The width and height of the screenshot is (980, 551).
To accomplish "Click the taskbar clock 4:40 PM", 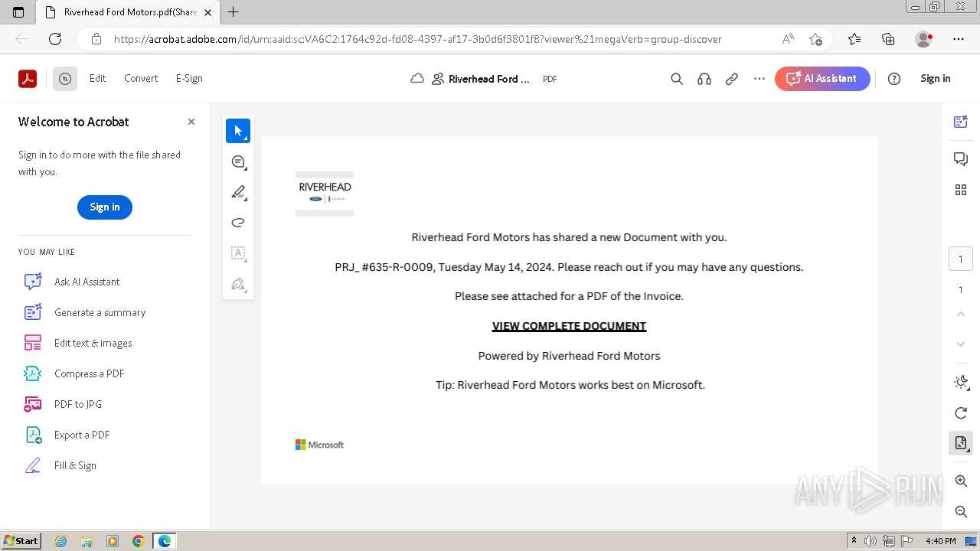I will click(940, 541).
